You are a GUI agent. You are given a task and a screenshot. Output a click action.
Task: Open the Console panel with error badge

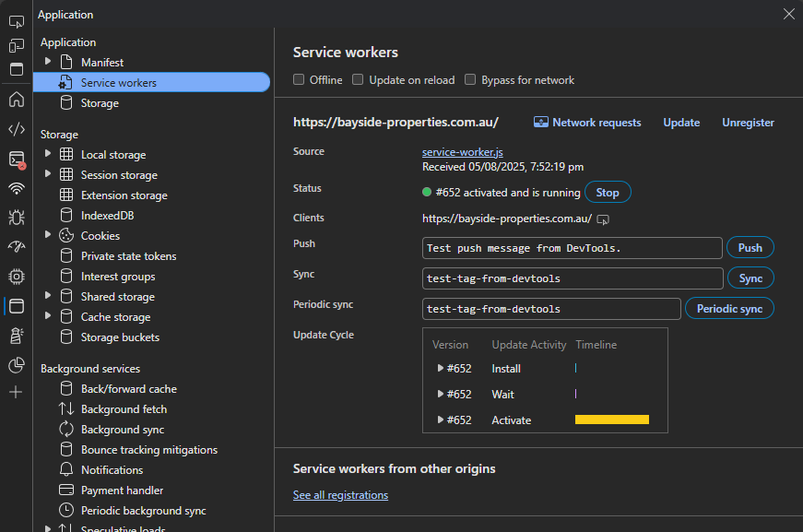pyautogui.click(x=17, y=160)
